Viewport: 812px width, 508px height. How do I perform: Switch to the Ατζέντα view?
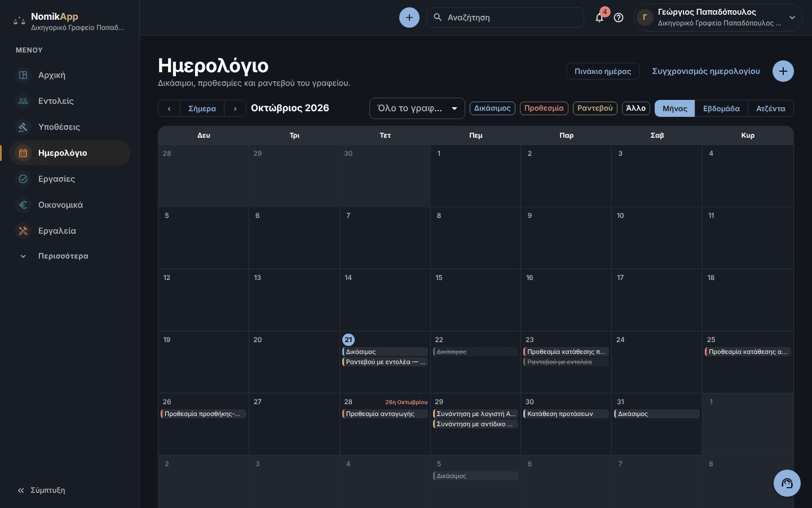point(771,108)
